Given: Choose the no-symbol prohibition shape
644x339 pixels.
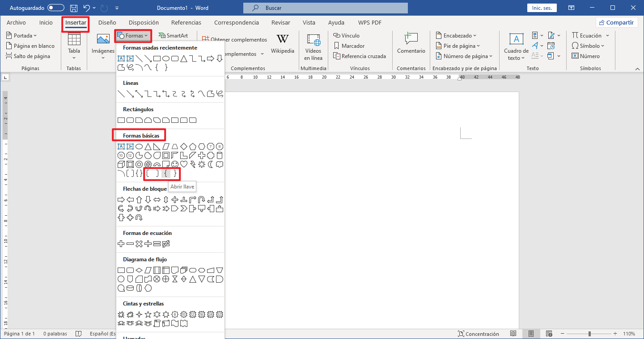Looking at the screenshot, I should (x=148, y=164).
